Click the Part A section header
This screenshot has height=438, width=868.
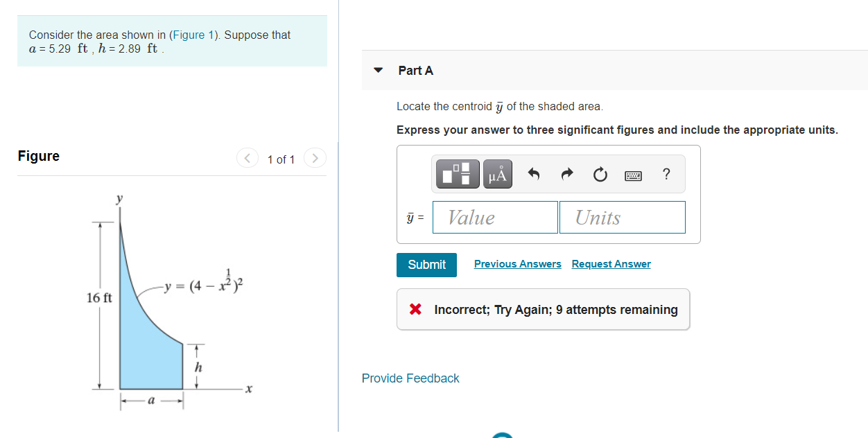click(415, 70)
